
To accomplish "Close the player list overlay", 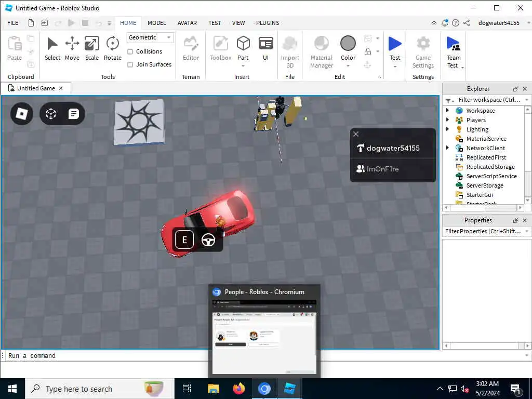I will pos(356,134).
